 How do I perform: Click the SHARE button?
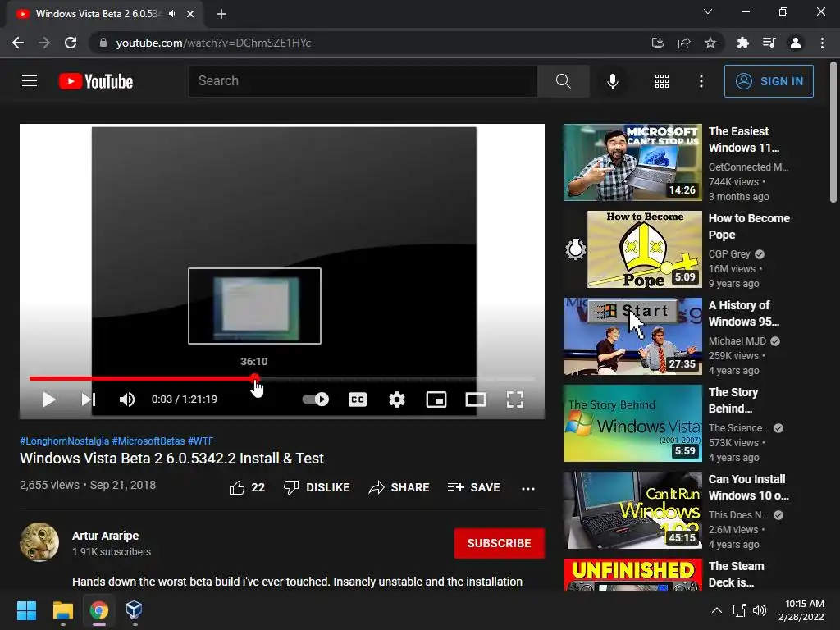coord(399,487)
